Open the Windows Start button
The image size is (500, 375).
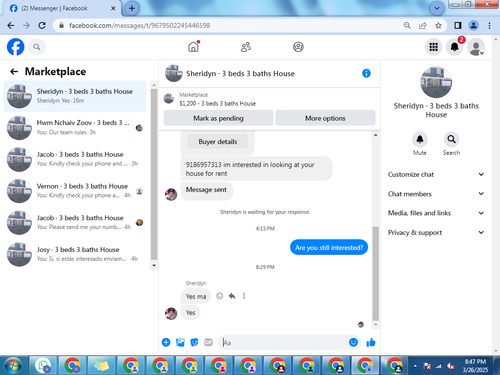[x=13, y=366]
